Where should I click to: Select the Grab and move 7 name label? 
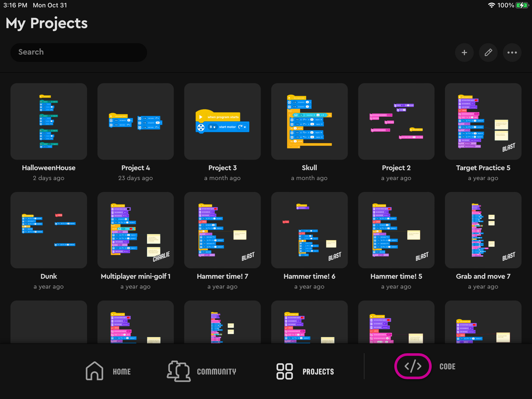pyautogui.click(x=483, y=276)
